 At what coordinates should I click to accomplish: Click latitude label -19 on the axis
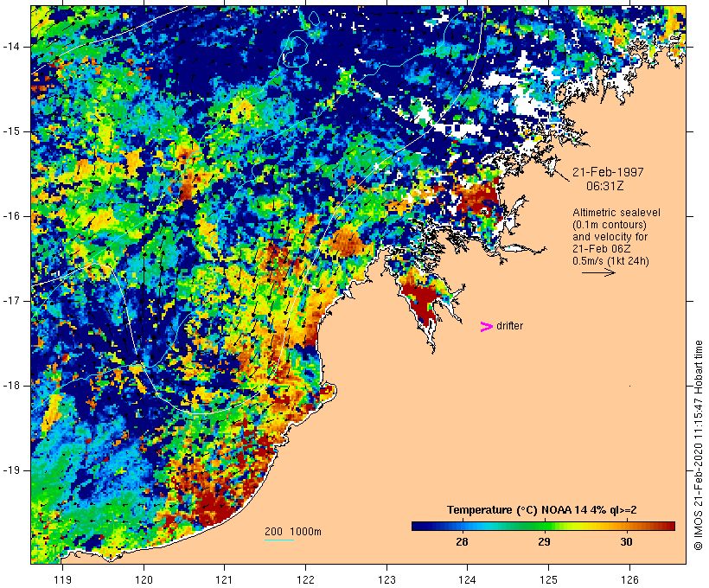(x=10, y=470)
